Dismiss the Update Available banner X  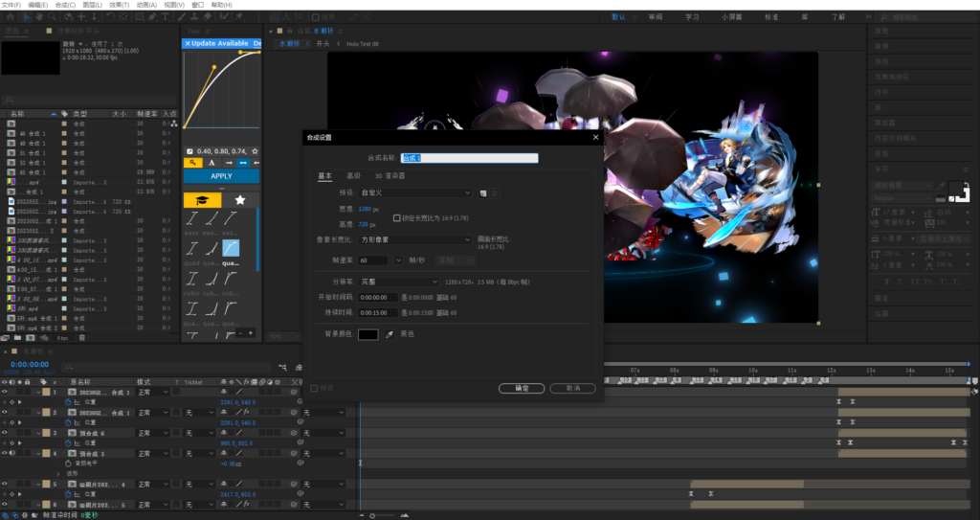coord(187,43)
